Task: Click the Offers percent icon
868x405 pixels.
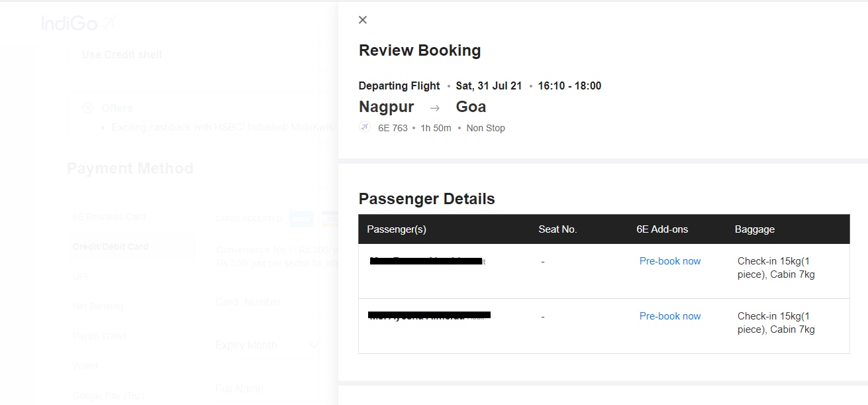Action: (87, 108)
